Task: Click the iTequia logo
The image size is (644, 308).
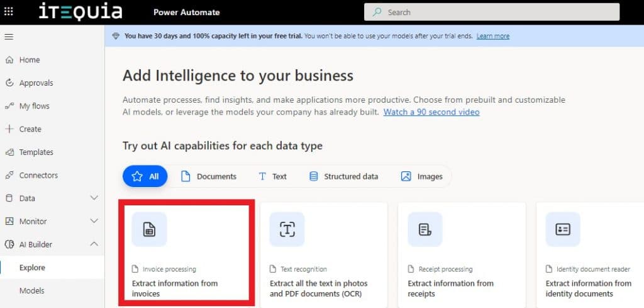Action: (x=80, y=12)
